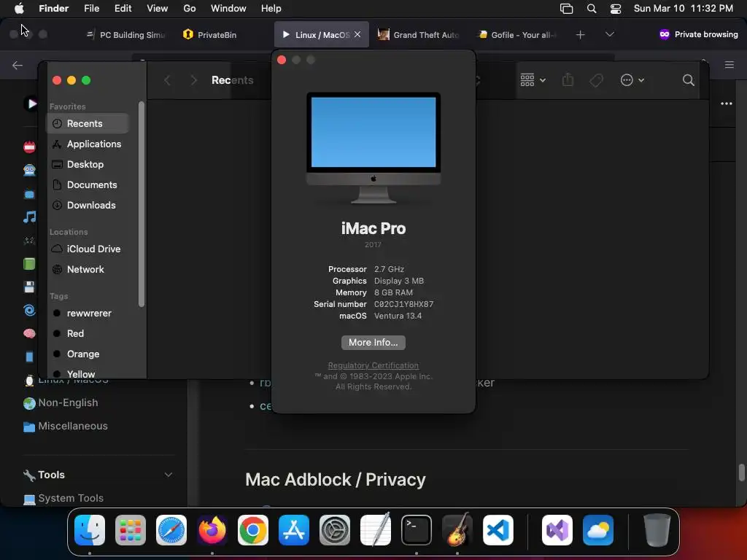Select Network in Finder sidebar

(88, 270)
